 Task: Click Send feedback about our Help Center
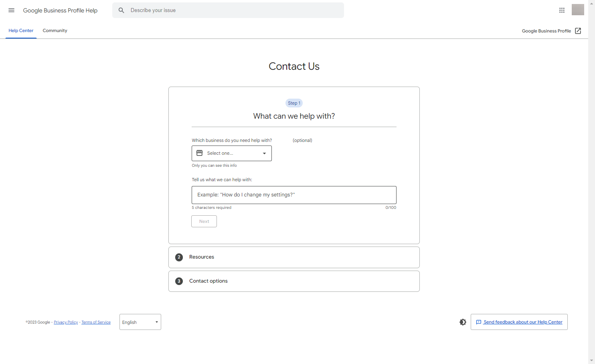519,322
